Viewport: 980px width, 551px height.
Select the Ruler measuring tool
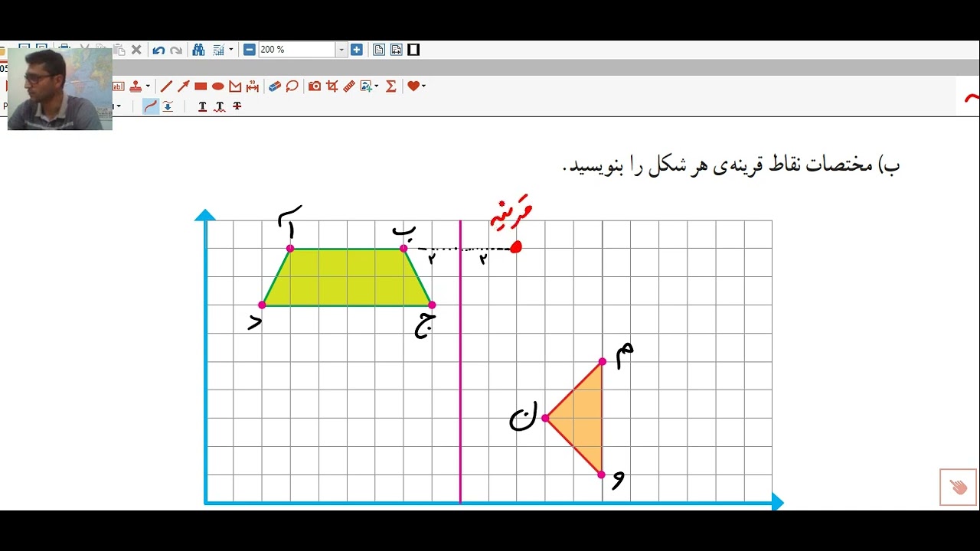(349, 86)
